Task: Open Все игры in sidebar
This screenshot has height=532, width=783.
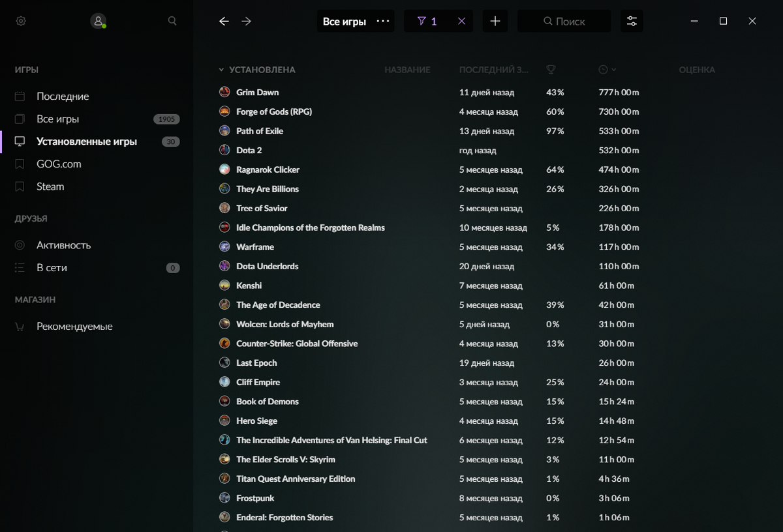Action: click(57, 119)
